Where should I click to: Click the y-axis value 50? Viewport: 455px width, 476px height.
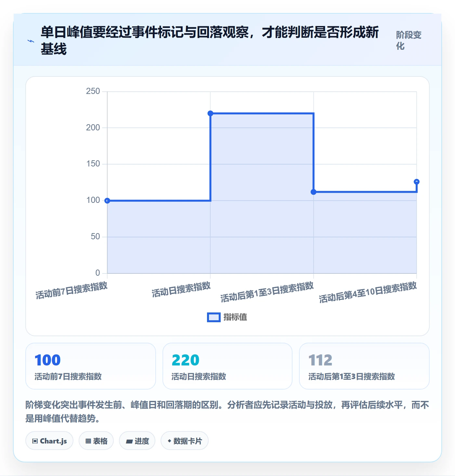pos(95,237)
